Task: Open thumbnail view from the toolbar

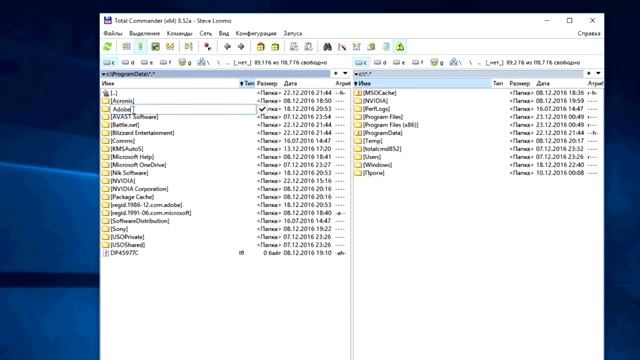Action: 156,47
